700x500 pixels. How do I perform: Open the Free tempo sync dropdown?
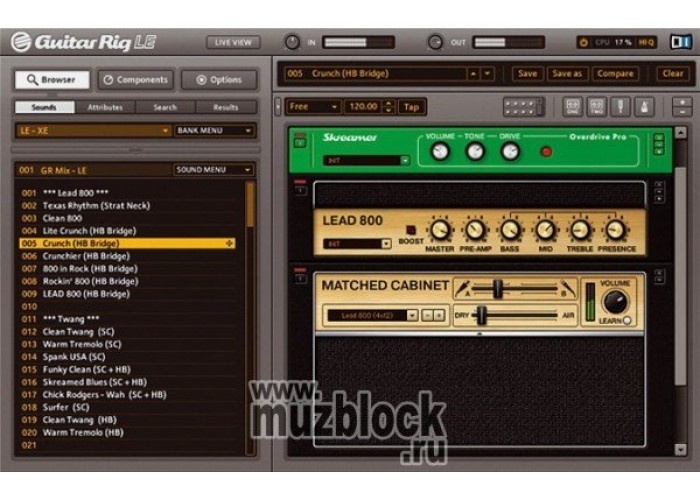pyautogui.click(x=313, y=107)
